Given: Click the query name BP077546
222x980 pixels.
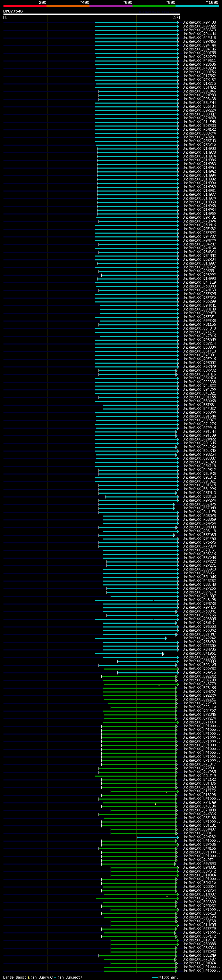Looking at the screenshot, I should tap(13, 11).
